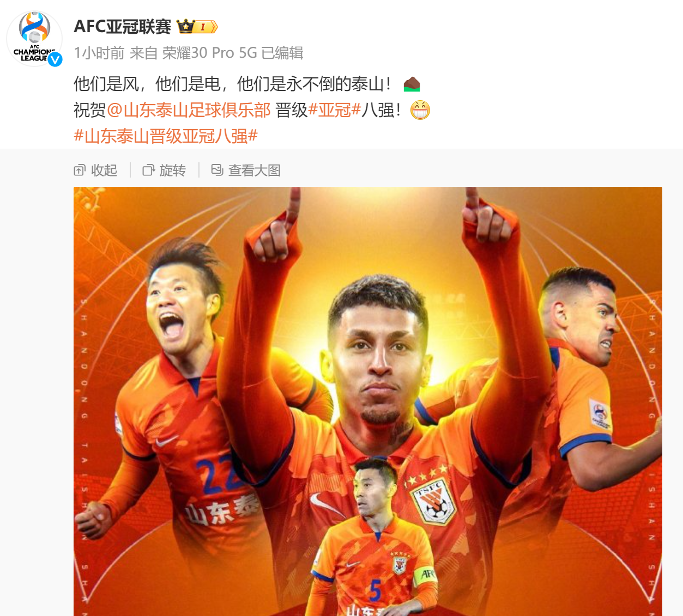Click player number 5 in poster
The height and width of the screenshot is (616, 683).
375,590
